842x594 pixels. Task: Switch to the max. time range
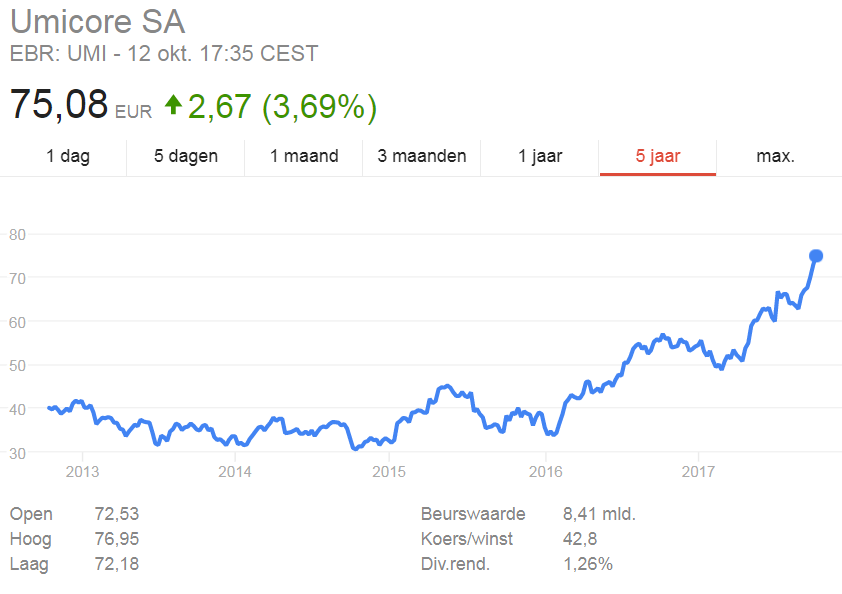click(x=775, y=156)
